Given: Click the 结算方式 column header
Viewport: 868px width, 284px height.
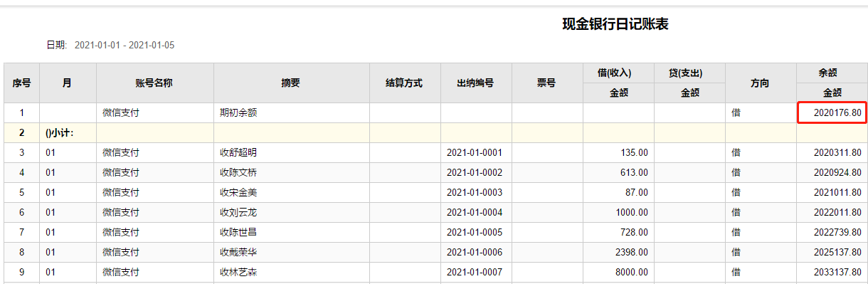Looking at the screenshot, I should [x=404, y=83].
